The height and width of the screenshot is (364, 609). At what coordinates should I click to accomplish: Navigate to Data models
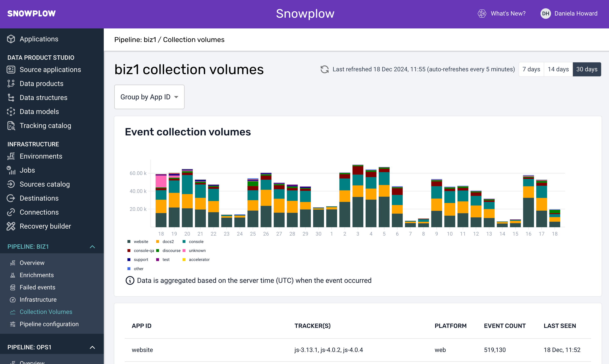coord(39,112)
